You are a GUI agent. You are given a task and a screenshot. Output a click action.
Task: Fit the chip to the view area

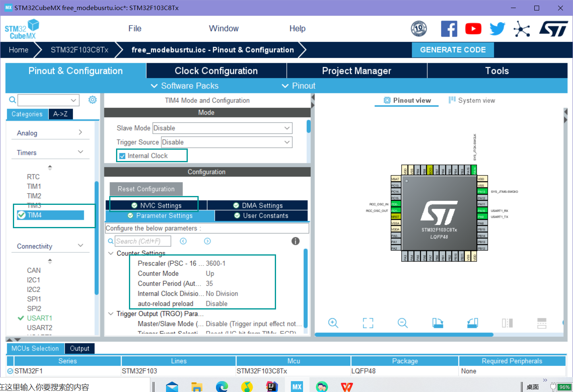coord(368,323)
